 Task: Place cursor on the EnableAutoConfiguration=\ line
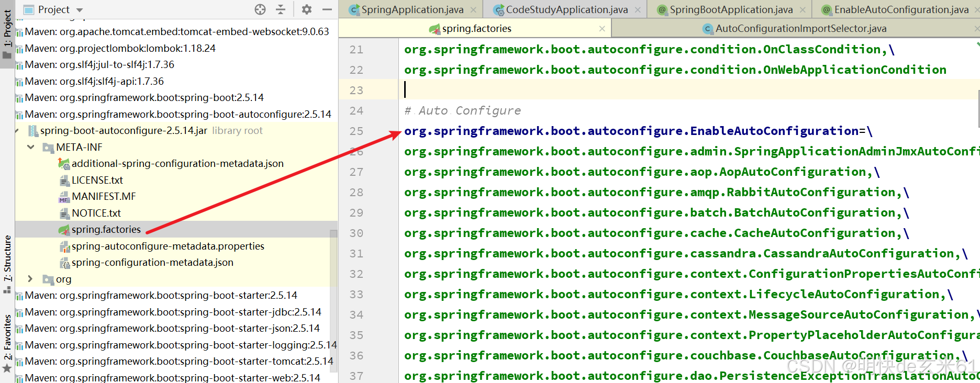click(x=638, y=131)
